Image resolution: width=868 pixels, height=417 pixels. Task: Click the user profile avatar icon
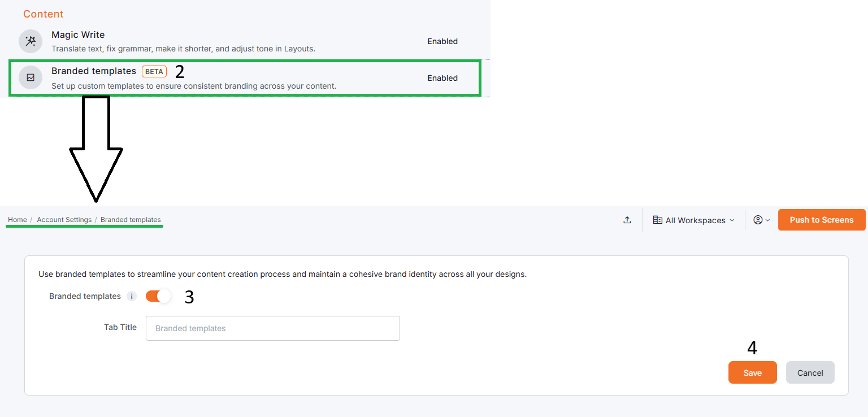pos(758,220)
